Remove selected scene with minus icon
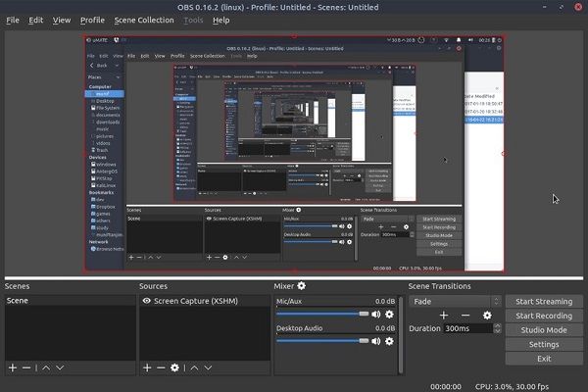This screenshot has width=588, height=392. 26,368
